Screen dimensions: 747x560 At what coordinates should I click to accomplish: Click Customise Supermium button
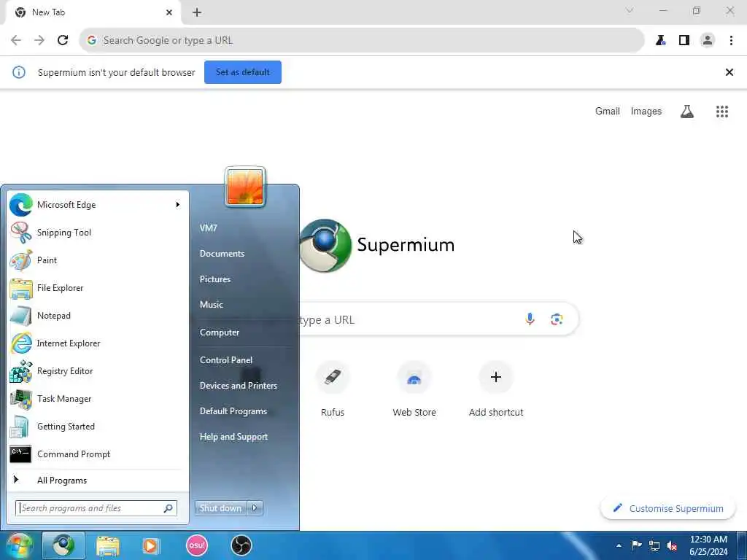(668, 508)
